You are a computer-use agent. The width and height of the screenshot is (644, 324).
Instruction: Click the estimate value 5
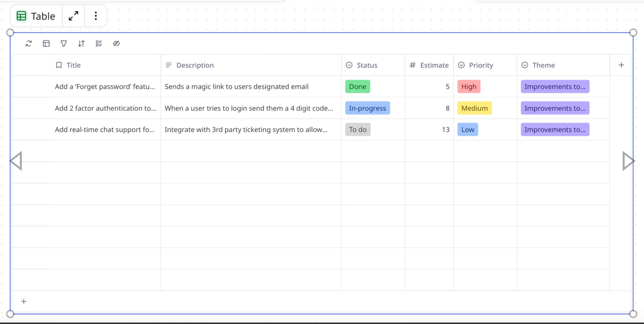tap(448, 86)
